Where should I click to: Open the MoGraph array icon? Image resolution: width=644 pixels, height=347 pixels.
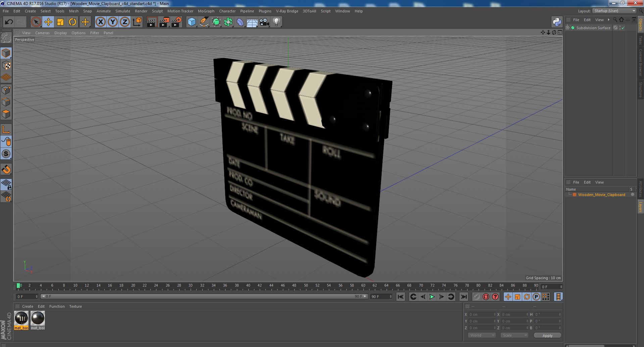point(228,22)
